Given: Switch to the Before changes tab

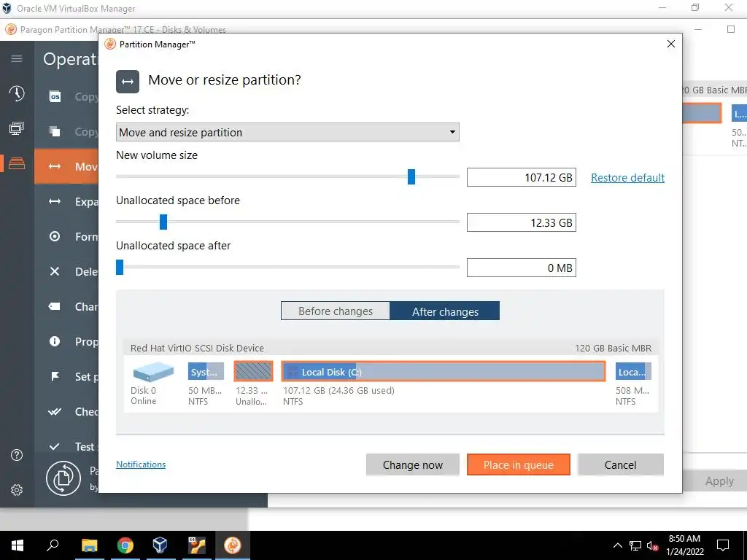Looking at the screenshot, I should (336, 311).
